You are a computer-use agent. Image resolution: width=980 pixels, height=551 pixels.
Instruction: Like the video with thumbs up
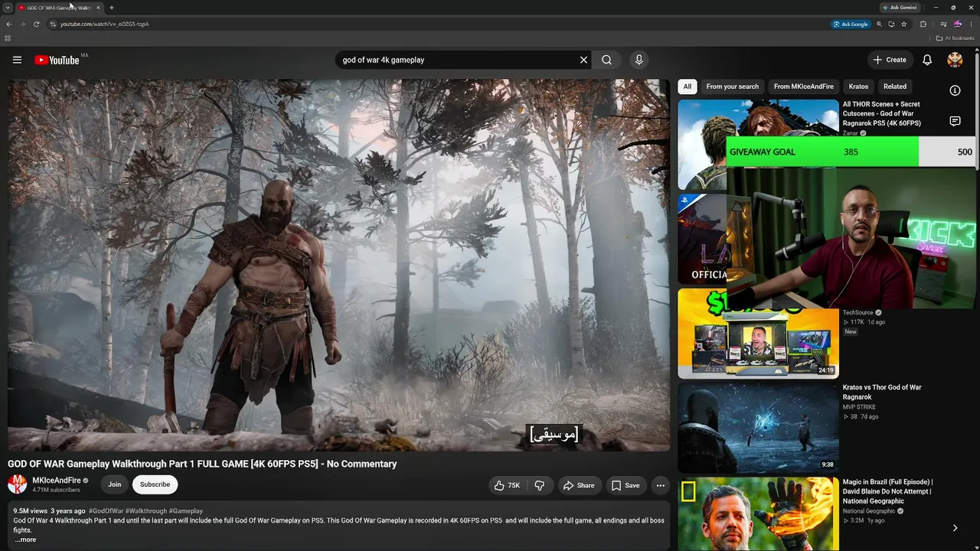pos(508,485)
